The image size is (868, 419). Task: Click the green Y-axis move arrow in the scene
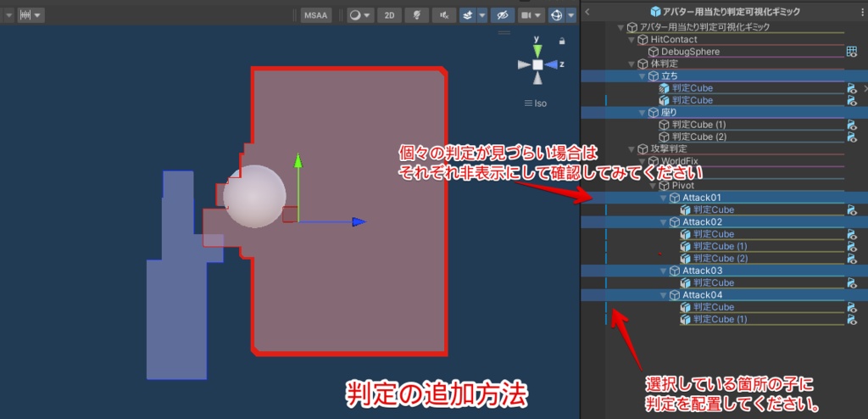(298, 160)
